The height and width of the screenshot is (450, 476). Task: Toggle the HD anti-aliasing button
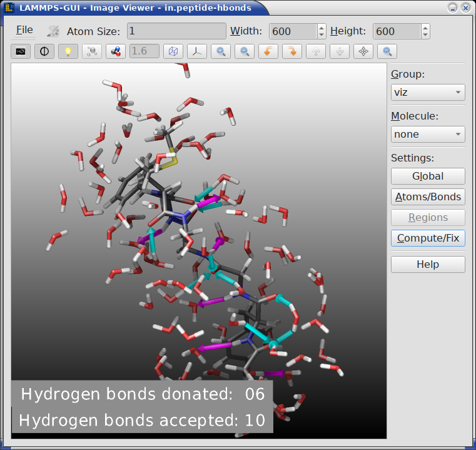tap(21, 51)
